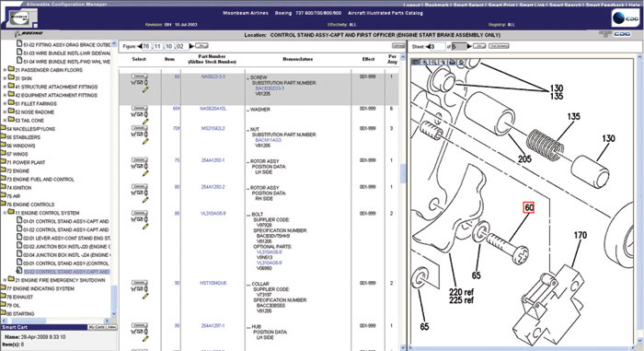Viewport: 644px width, 351px height.
Task: Click zoom-in icon on diagram toolbar
Action: coord(425,62)
